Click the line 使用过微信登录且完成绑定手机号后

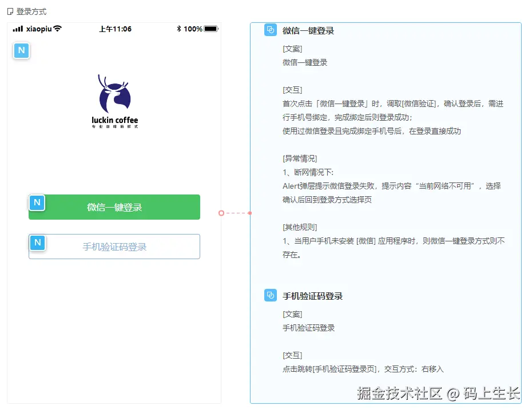point(371,131)
